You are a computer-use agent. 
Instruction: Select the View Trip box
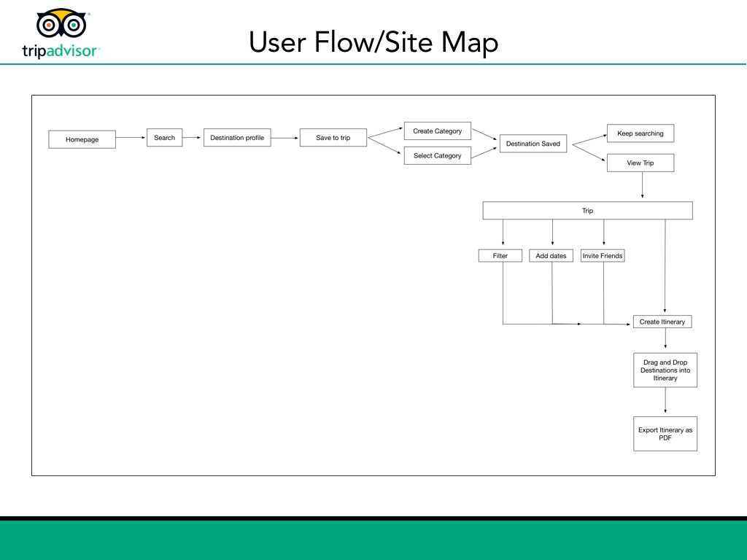640,163
